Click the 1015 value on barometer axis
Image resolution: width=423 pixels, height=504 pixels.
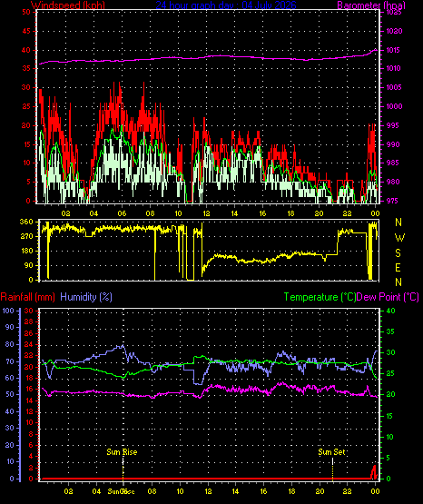[x=394, y=50]
